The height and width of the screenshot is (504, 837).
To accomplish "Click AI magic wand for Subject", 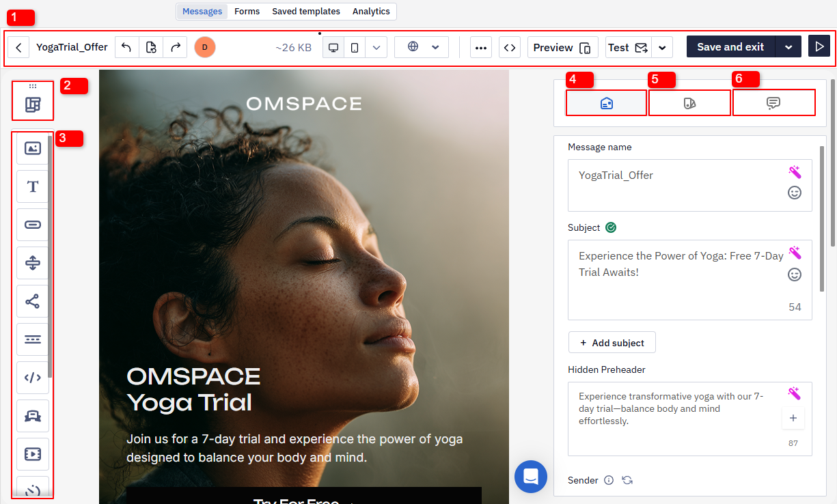I will point(794,253).
